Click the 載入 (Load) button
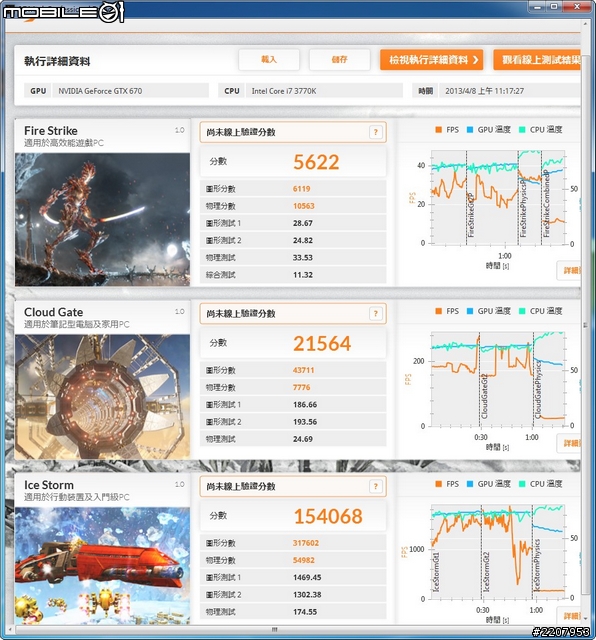The image size is (596, 640). coord(269,60)
